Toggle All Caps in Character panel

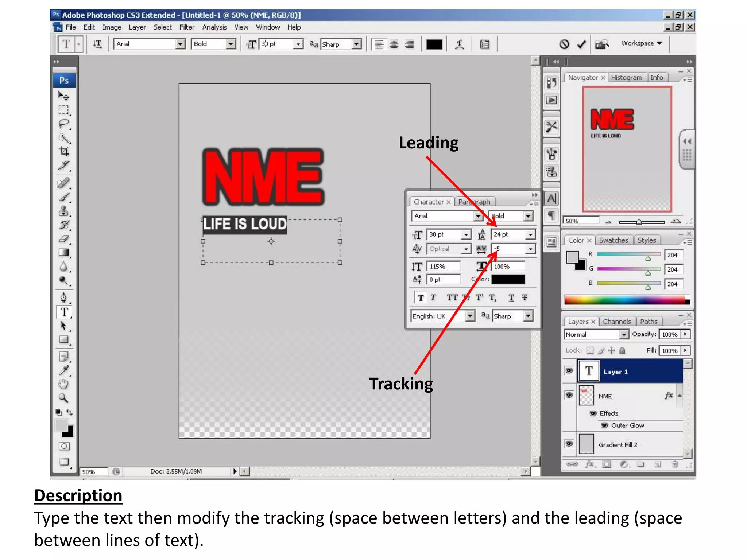click(x=452, y=298)
